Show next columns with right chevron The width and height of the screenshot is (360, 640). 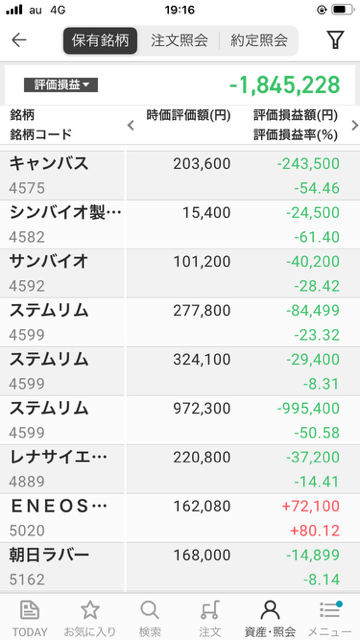(355, 125)
